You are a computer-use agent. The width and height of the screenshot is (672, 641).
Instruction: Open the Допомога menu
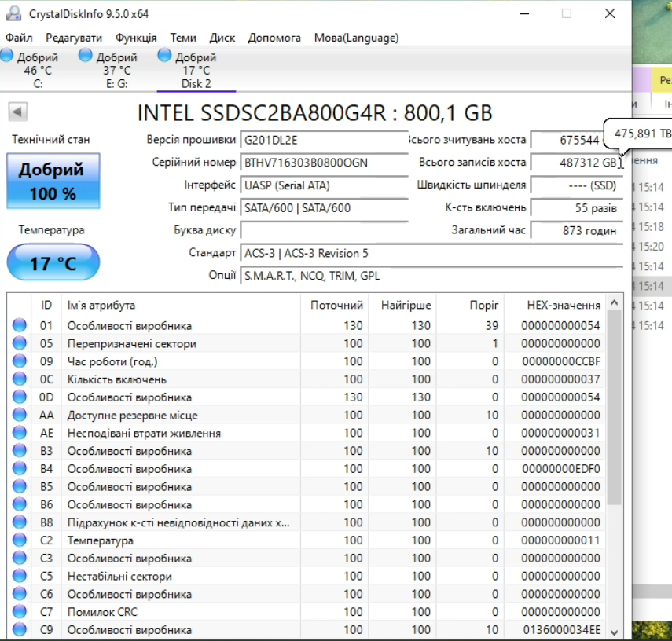(274, 38)
